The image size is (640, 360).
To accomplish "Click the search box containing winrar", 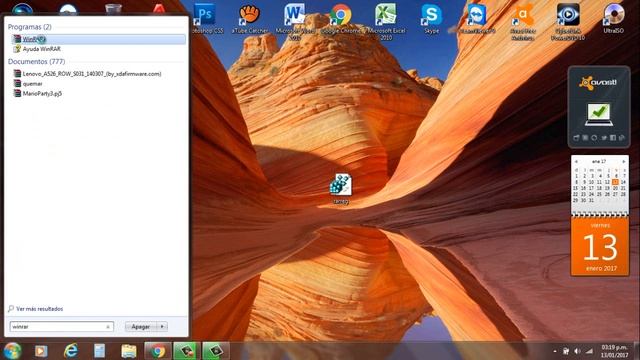I will (x=61, y=327).
